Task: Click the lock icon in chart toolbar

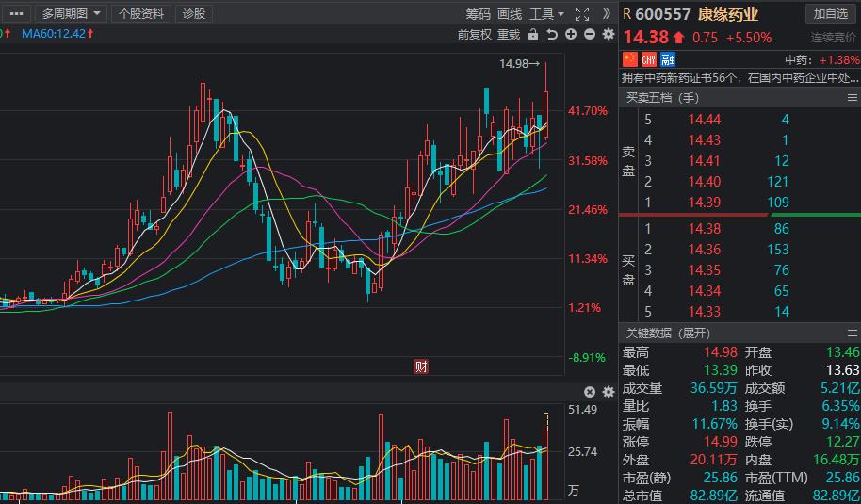Action: 533,35
